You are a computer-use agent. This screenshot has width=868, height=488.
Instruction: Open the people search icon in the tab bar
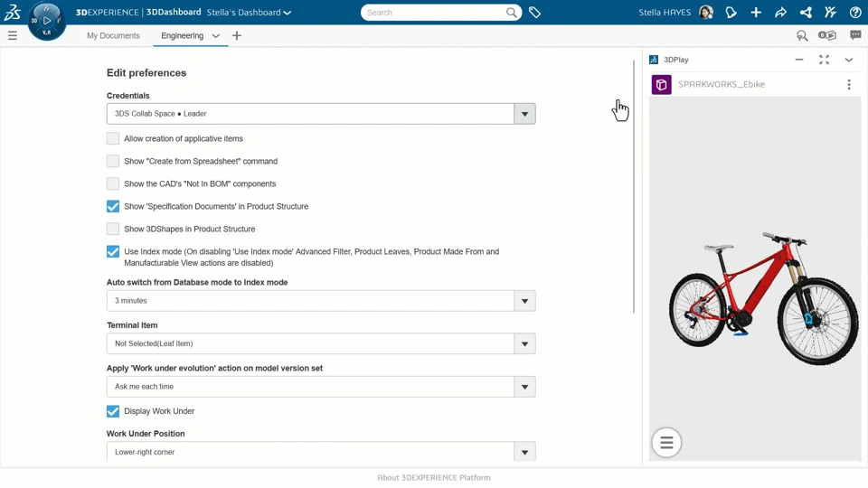point(802,35)
